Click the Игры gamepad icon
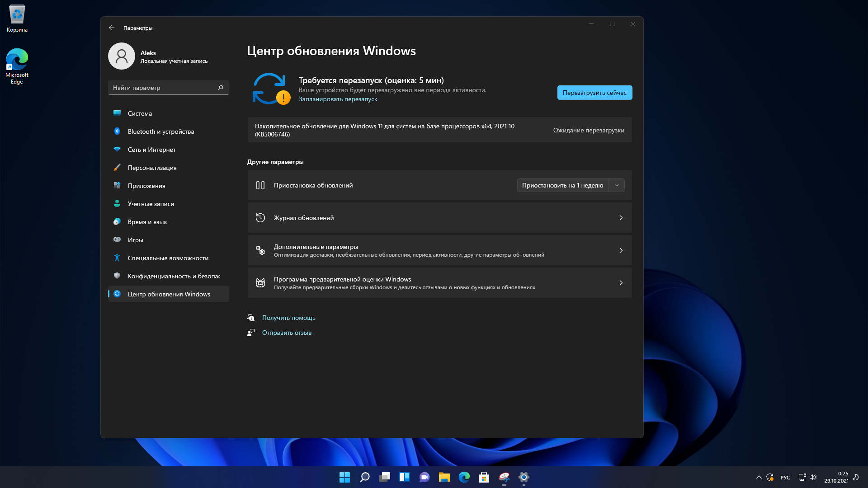This screenshot has width=868, height=488. click(x=117, y=240)
